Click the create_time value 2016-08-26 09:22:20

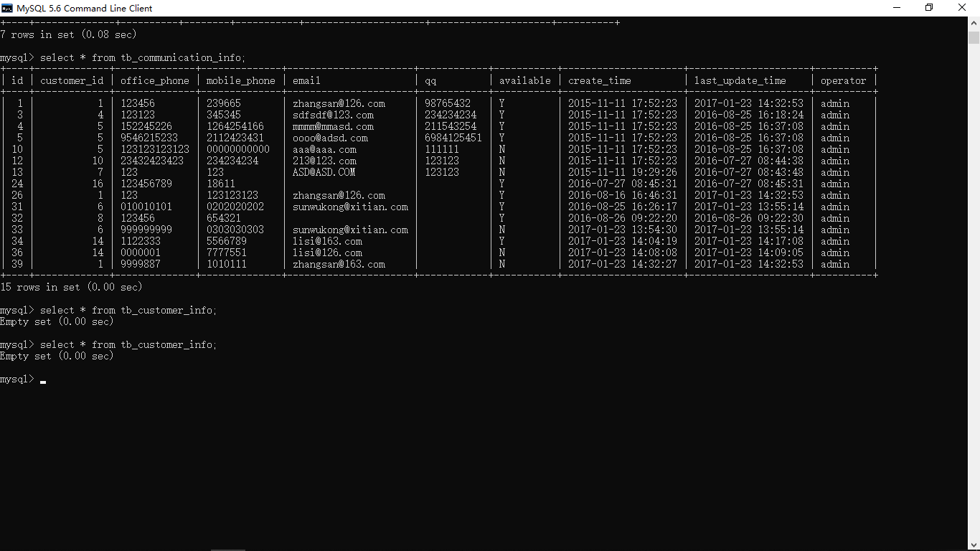pyautogui.click(x=623, y=218)
